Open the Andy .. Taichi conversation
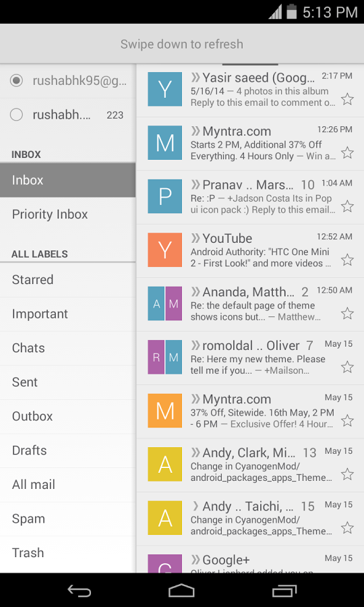Viewport: 364px width, 607px height. point(250,519)
